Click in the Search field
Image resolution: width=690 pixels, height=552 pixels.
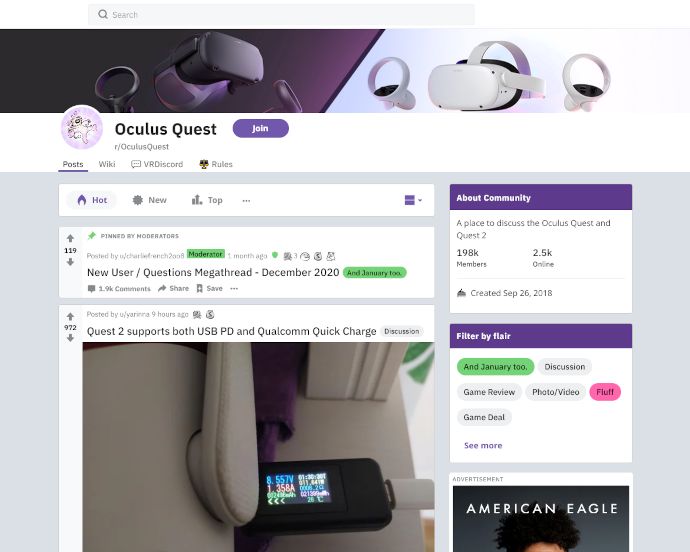point(281,15)
